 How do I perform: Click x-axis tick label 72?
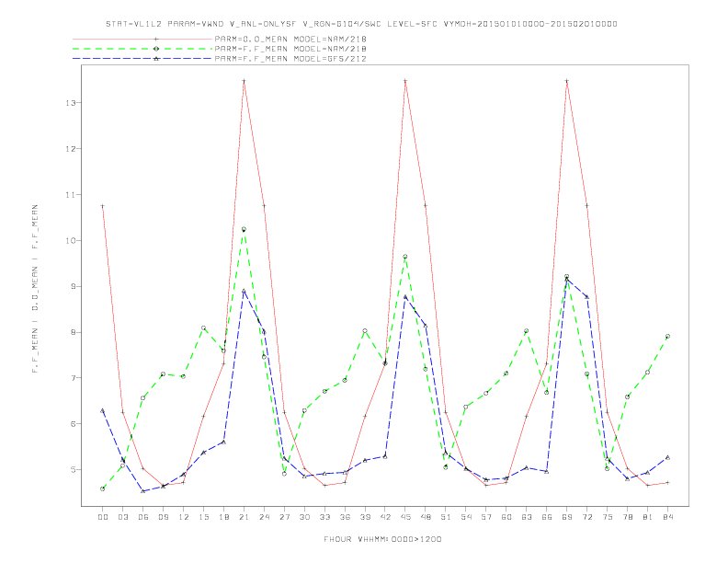(x=586, y=517)
